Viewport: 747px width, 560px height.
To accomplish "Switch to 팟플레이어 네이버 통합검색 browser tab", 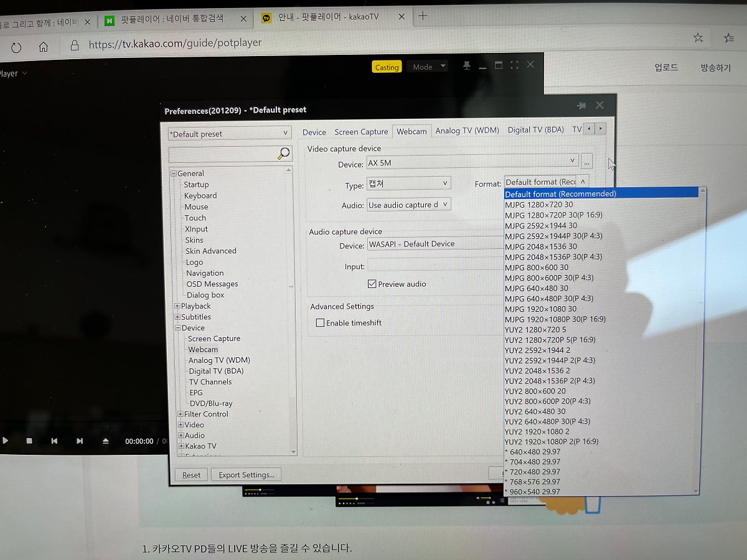I will pyautogui.click(x=173, y=20).
